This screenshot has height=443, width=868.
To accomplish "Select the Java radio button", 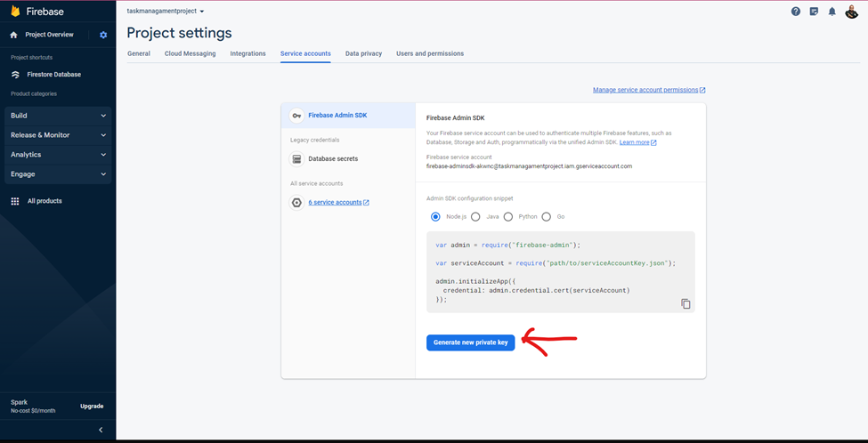I will tap(475, 217).
